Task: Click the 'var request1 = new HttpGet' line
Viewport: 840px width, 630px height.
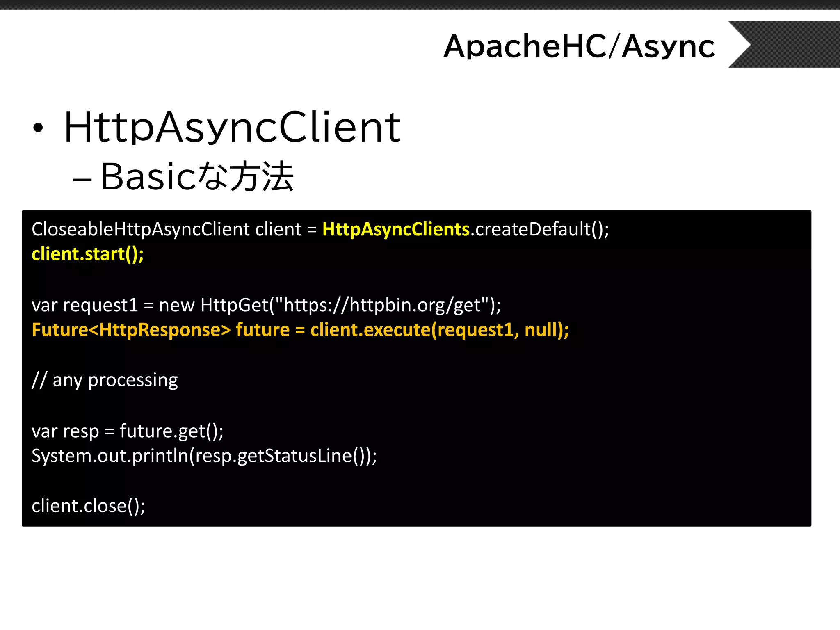Action: 266,305
